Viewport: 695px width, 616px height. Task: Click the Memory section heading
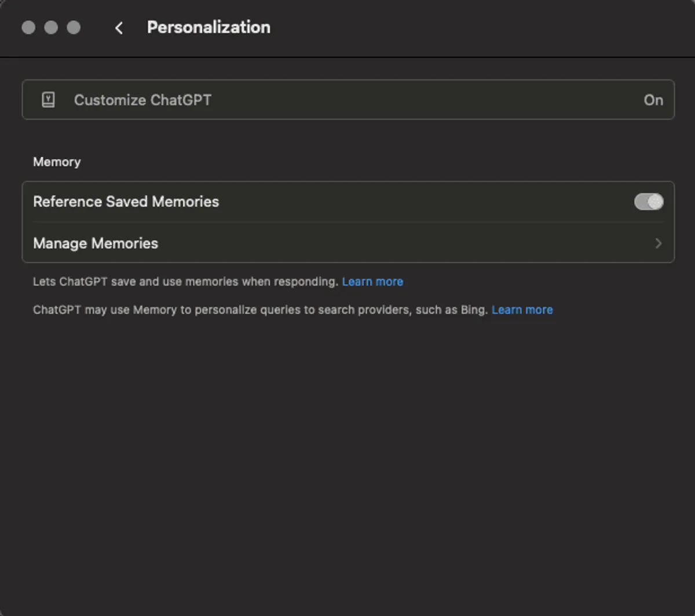click(57, 162)
